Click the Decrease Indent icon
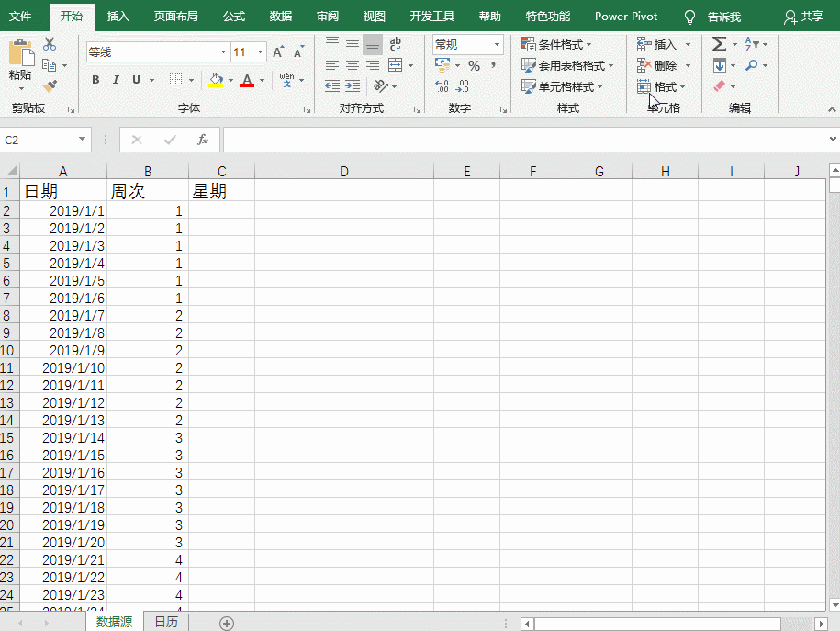This screenshot has height=631, width=840. coord(332,85)
